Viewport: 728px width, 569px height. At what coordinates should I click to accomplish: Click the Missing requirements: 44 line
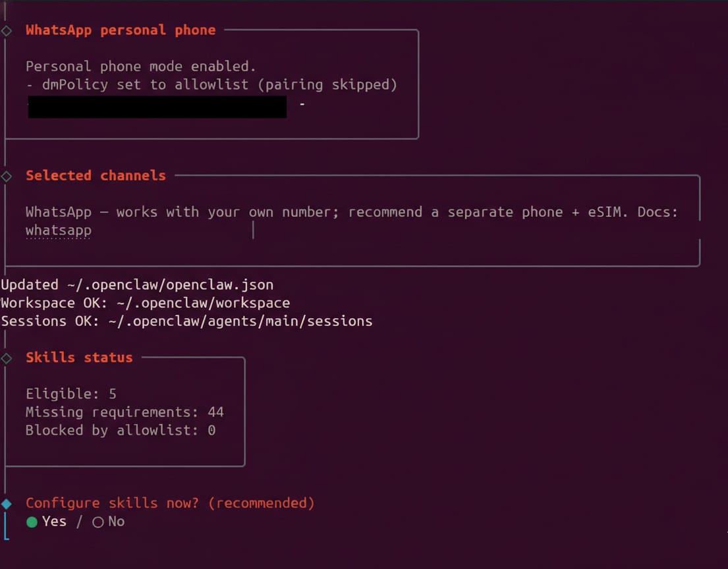[125, 412]
